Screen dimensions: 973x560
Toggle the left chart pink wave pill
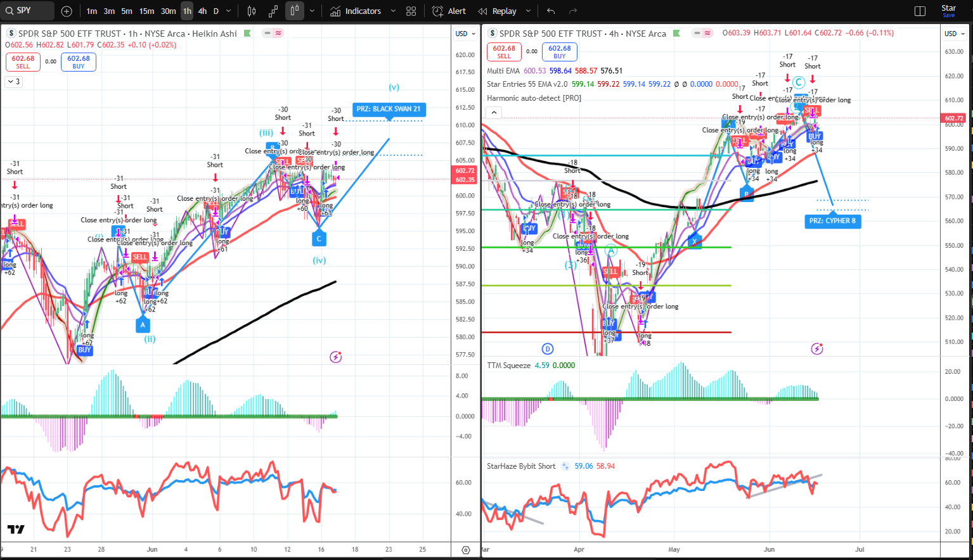click(x=279, y=33)
